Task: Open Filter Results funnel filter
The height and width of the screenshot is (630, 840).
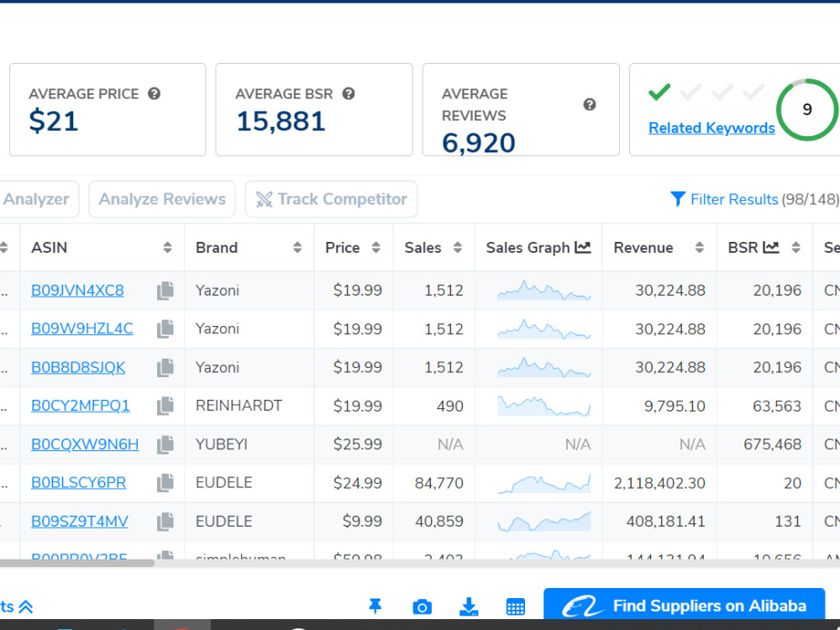Action: tap(754, 199)
